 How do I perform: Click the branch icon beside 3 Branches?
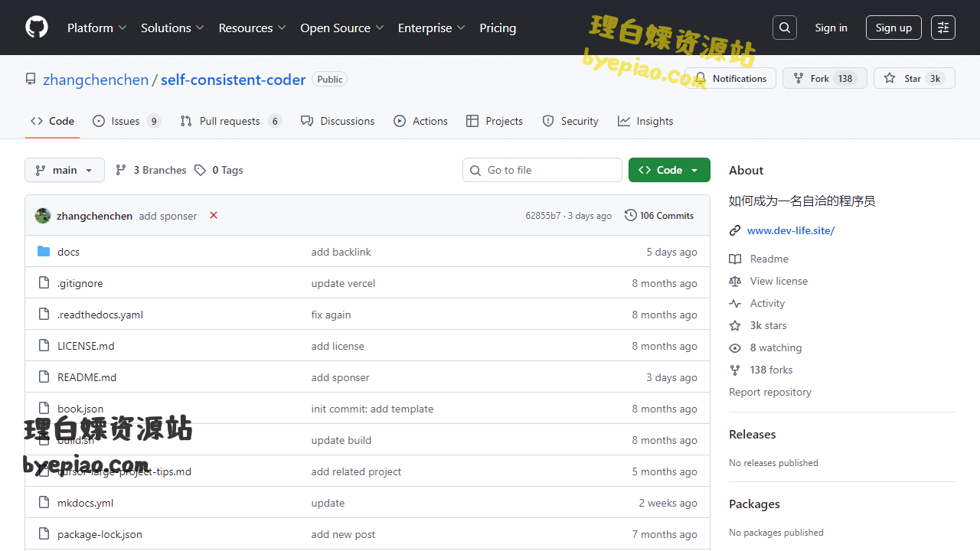[121, 170]
